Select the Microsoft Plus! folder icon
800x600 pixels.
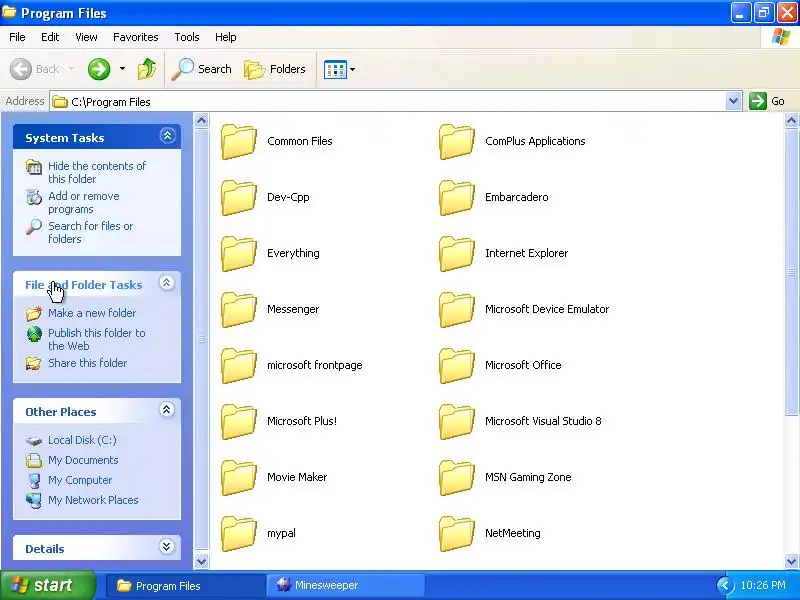239,422
